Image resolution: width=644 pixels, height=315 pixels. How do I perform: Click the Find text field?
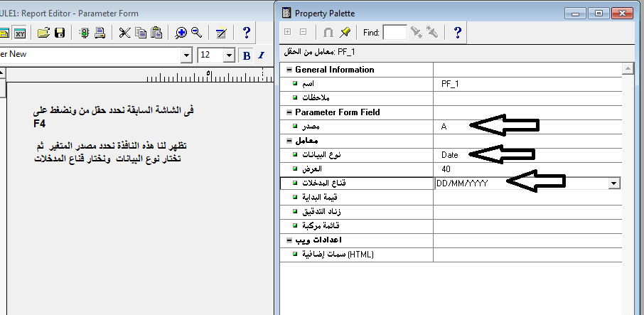tap(395, 33)
